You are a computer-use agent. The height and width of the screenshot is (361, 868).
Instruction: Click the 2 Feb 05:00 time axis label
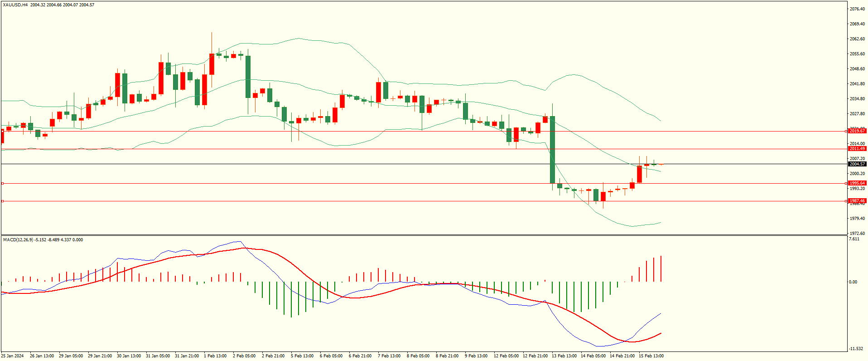click(x=244, y=356)
